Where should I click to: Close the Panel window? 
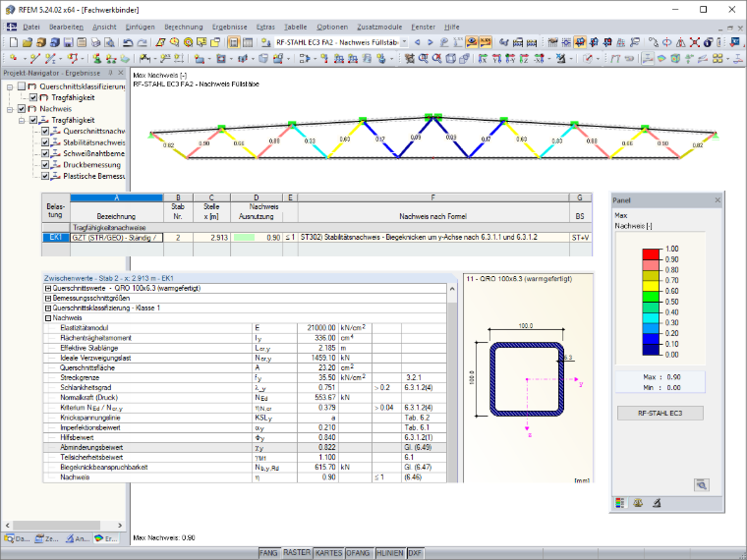coord(718,200)
